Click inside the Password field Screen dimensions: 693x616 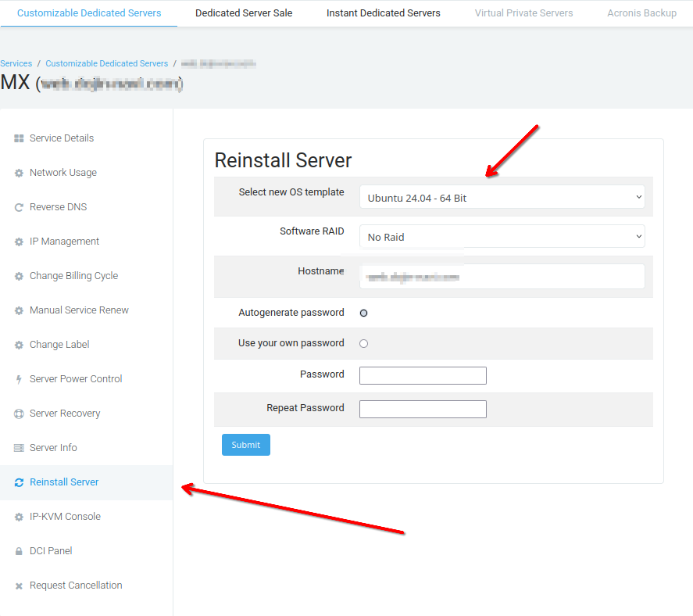click(422, 375)
